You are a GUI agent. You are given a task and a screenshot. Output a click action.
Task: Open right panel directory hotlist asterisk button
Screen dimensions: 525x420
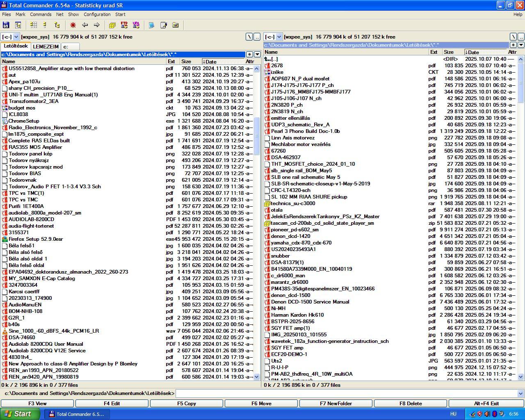coord(513,45)
